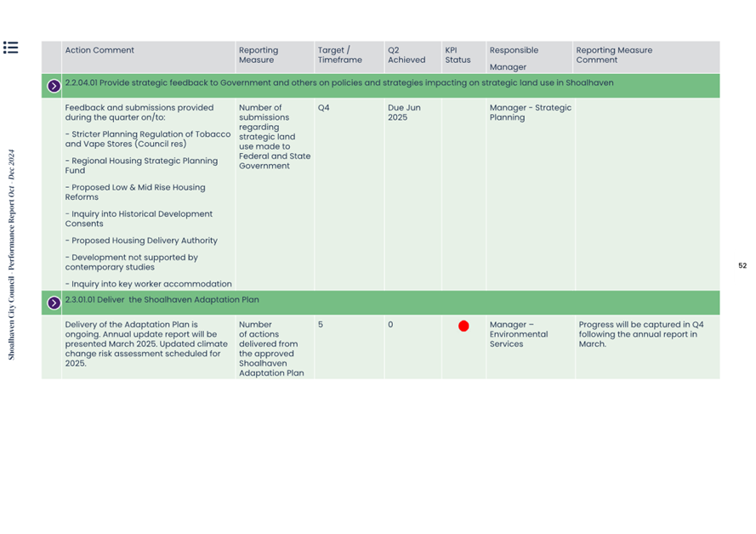Open the strategic feedback to Government action title
Screen dimensions: 756x534
[338, 83]
